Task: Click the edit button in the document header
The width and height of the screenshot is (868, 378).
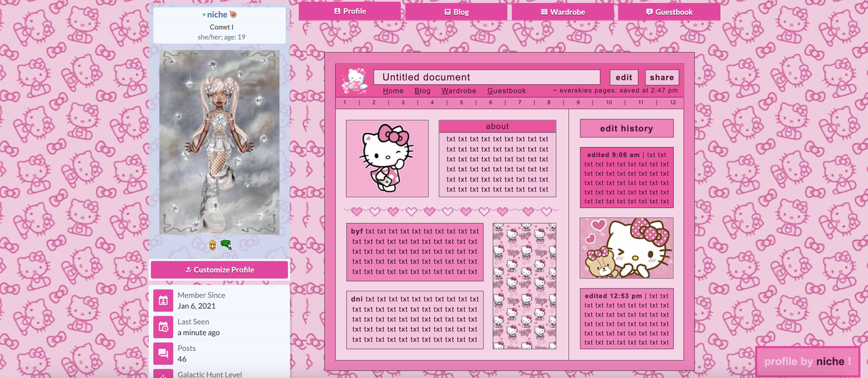Action: click(x=624, y=77)
